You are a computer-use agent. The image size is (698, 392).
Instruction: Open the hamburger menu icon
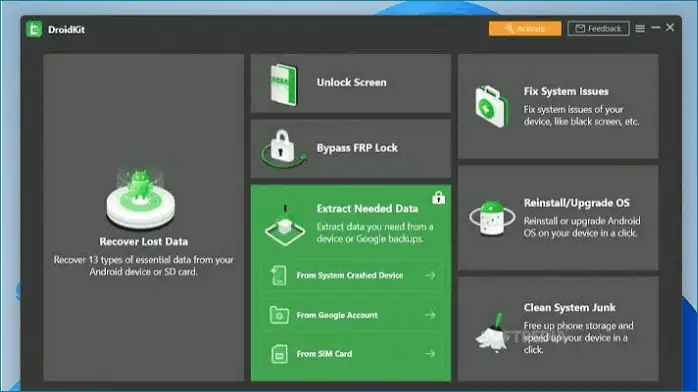(x=640, y=28)
